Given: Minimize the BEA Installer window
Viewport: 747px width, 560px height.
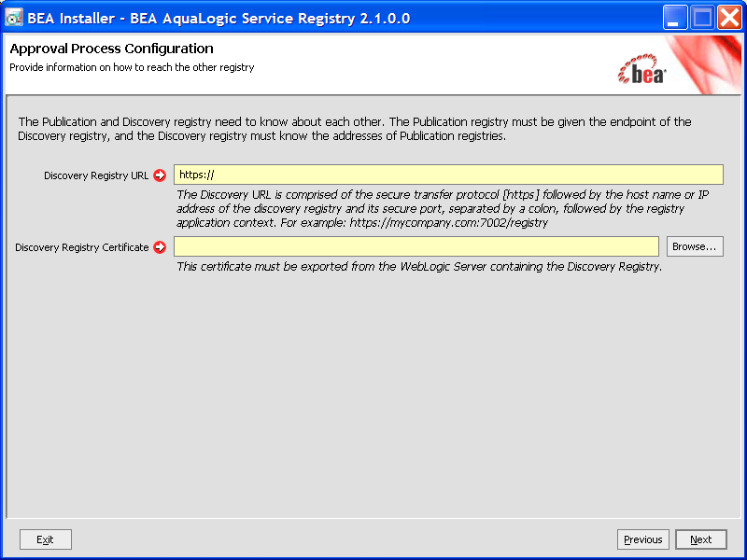Looking at the screenshot, I should coord(674,18).
